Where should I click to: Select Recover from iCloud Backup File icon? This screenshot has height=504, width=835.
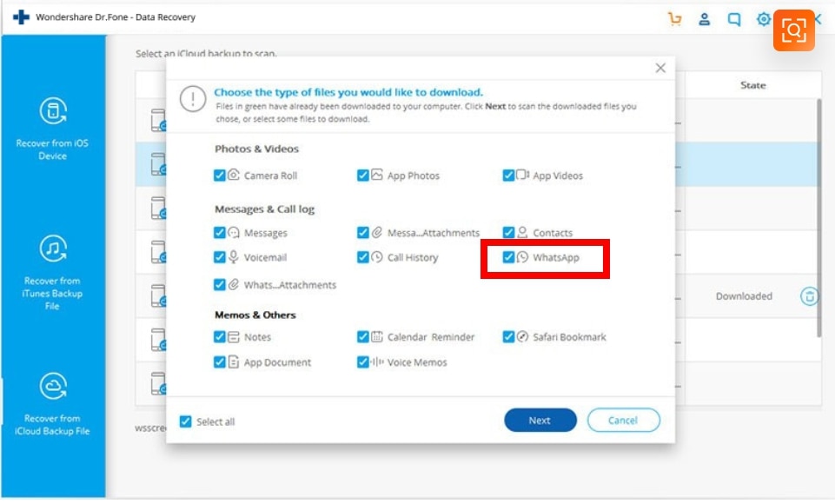pyautogui.click(x=53, y=386)
